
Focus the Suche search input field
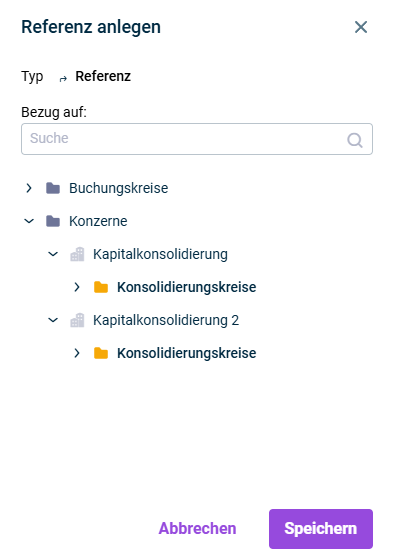coord(197,139)
